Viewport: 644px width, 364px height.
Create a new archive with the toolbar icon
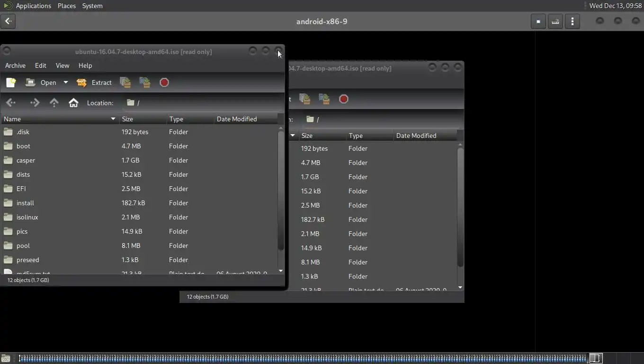coord(11,82)
